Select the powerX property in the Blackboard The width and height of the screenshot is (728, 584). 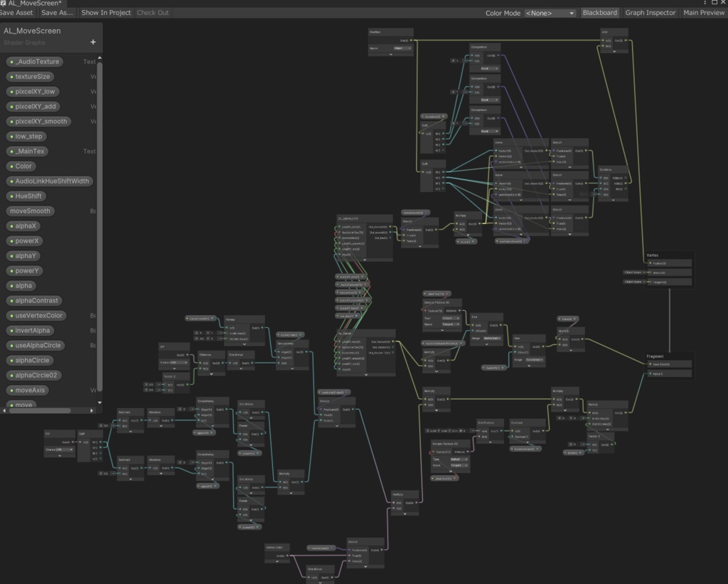pos(25,240)
